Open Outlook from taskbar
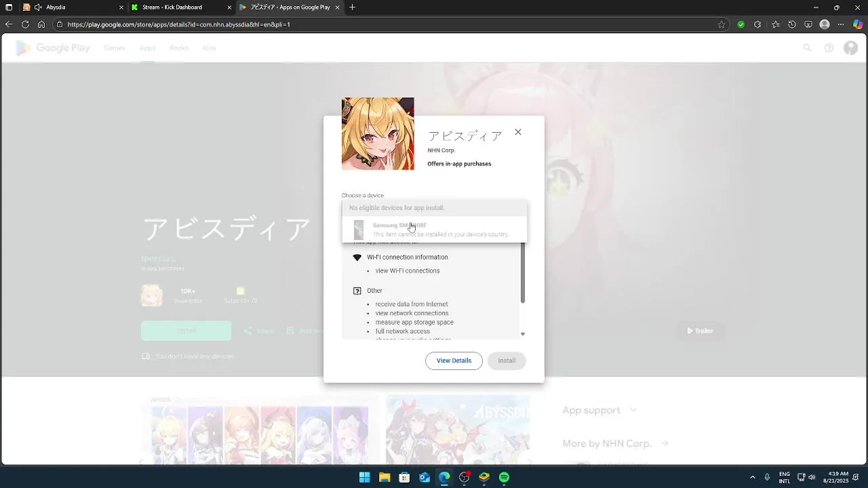Viewport: 868px width, 488px height. tap(425, 477)
